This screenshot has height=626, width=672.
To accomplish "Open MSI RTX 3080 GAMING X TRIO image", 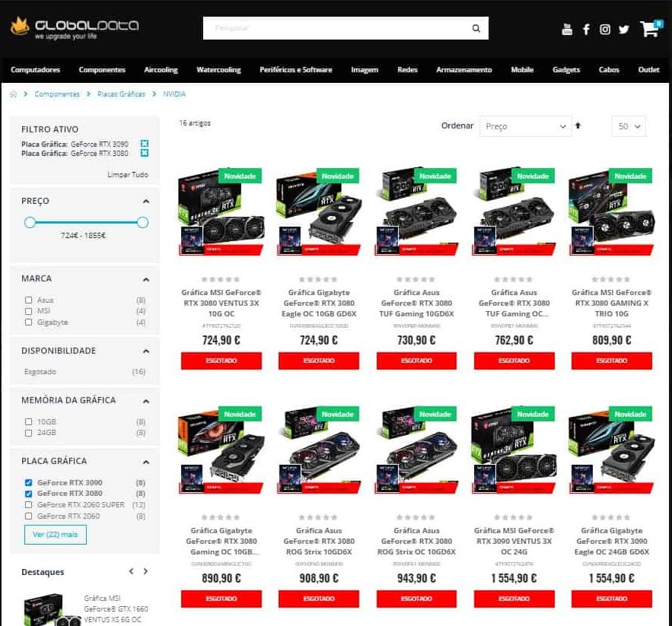I will point(612,212).
